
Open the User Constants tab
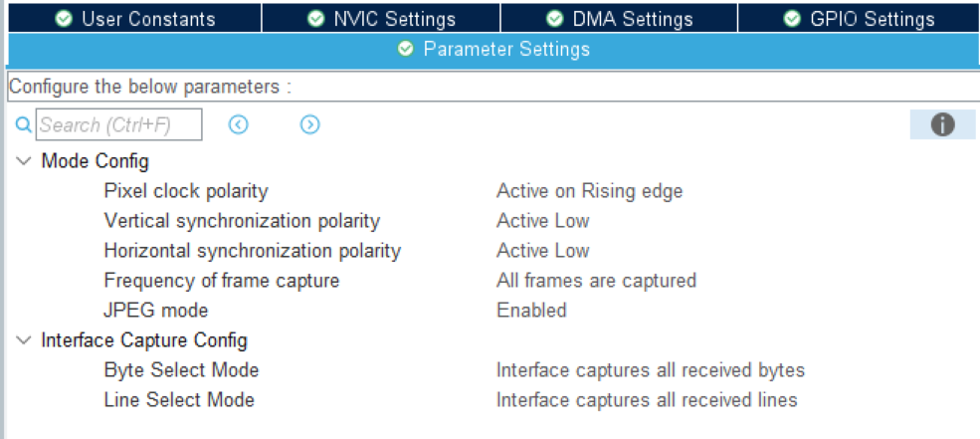point(134,19)
